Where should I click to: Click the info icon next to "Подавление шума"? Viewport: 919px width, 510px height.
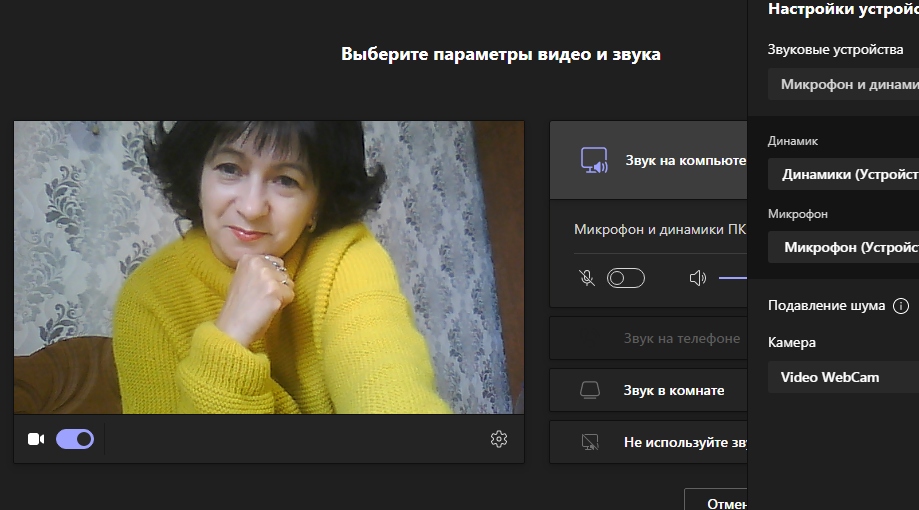click(900, 306)
